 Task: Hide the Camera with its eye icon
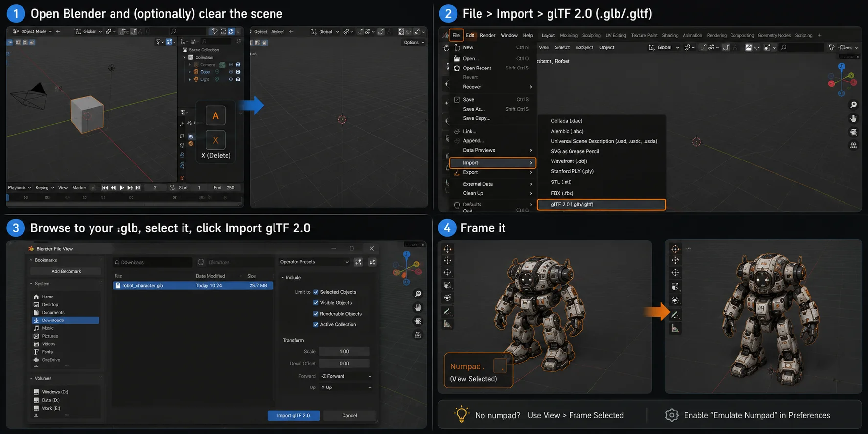coord(231,65)
